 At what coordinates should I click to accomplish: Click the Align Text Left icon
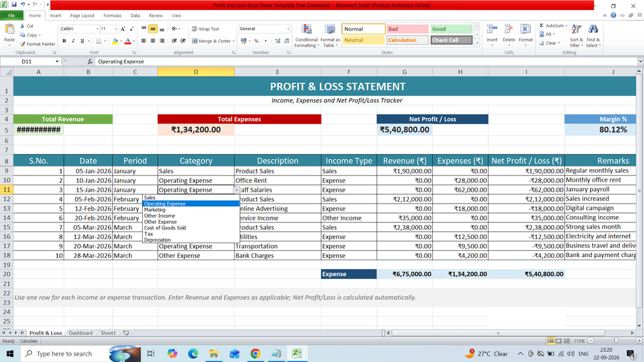point(144,41)
